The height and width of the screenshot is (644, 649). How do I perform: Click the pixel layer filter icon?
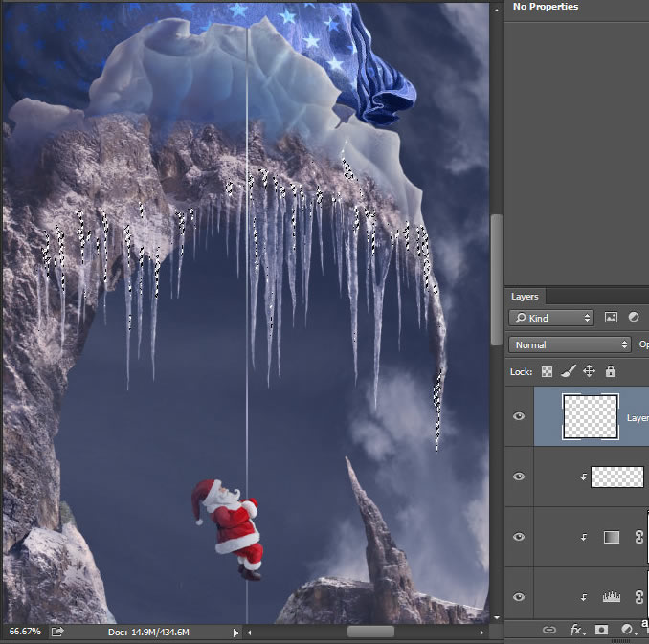tap(611, 318)
